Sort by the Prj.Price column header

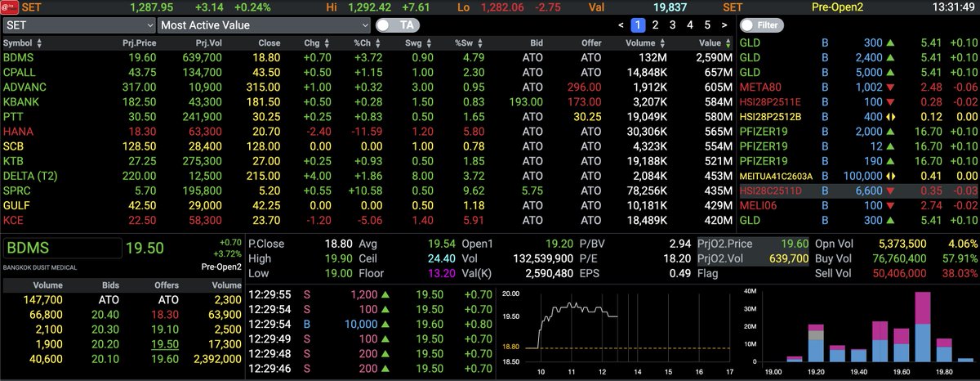(x=140, y=43)
